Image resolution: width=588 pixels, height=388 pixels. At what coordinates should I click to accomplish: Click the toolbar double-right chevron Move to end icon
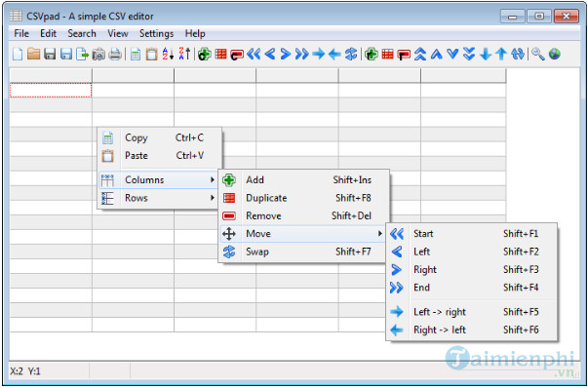302,54
